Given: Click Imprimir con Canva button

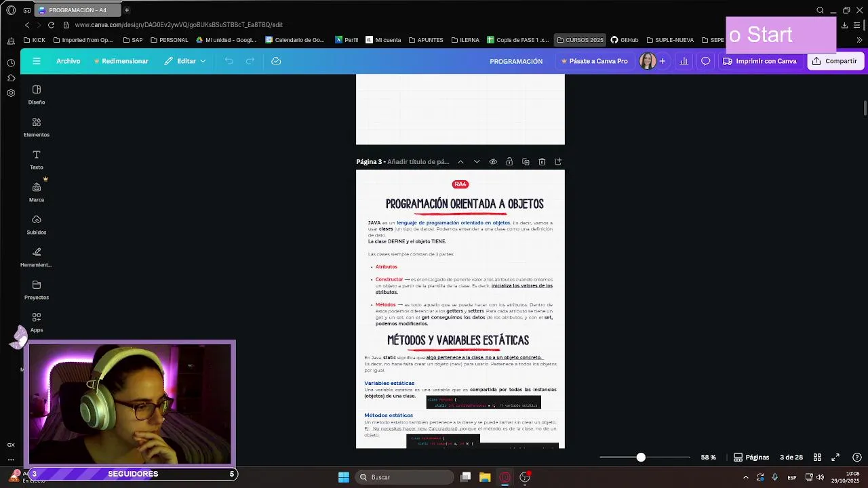Looking at the screenshot, I should [x=759, y=61].
